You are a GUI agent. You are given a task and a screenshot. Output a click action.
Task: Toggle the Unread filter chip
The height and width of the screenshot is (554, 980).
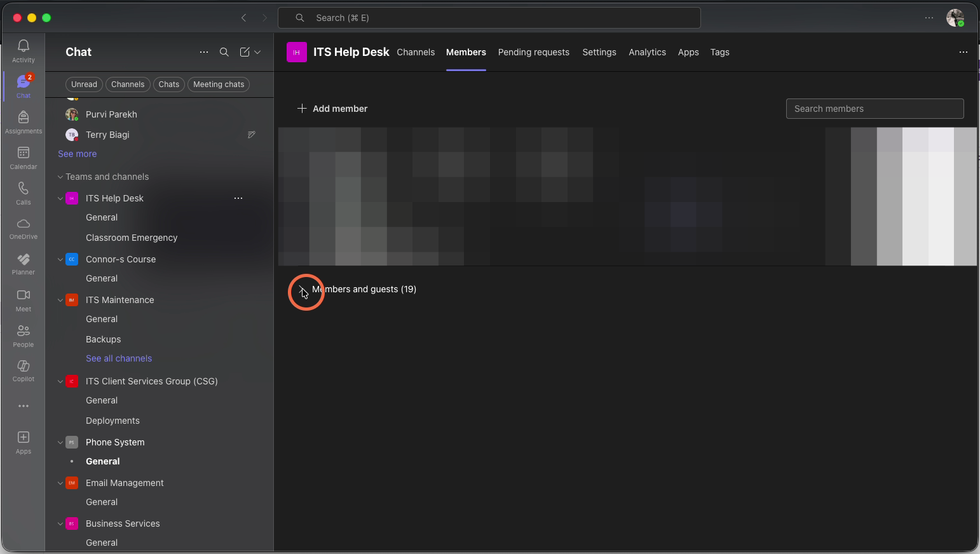click(x=84, y=84)
